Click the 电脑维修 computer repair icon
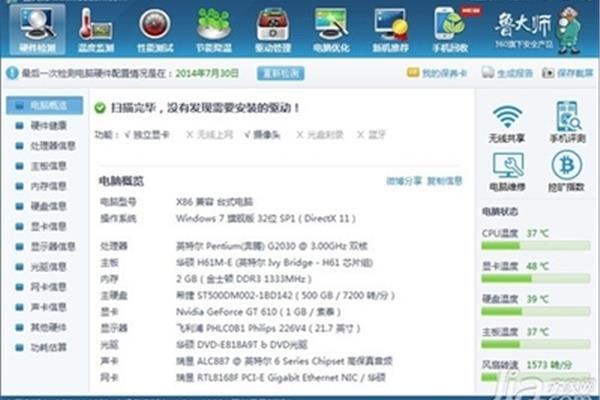600x400 pixels. tap(507, 171)
